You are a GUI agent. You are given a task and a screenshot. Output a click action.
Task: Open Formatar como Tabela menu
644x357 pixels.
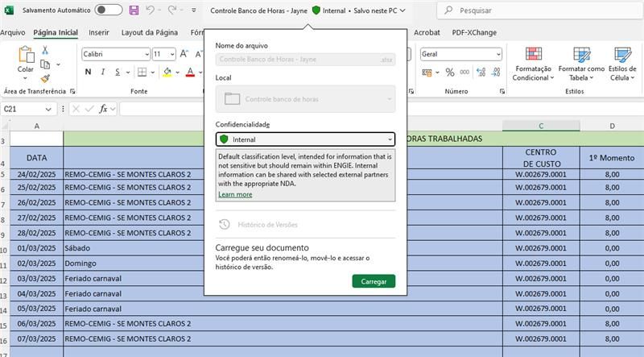581,64
